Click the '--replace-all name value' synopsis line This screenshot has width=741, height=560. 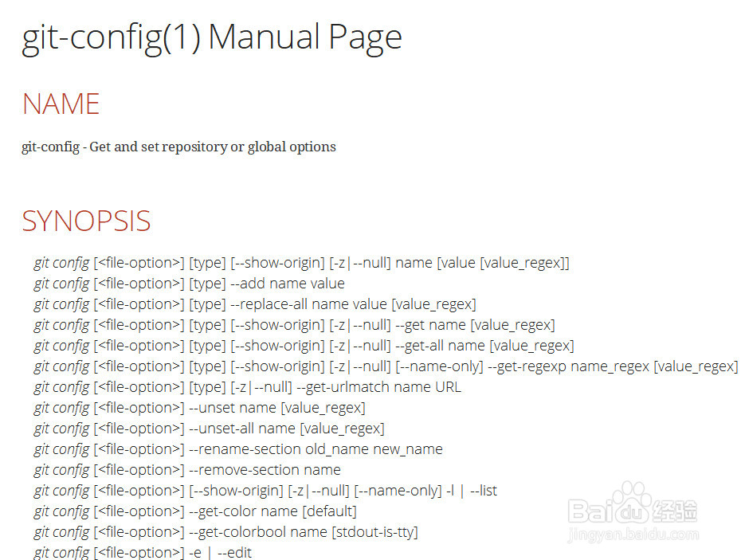(255, 304)
